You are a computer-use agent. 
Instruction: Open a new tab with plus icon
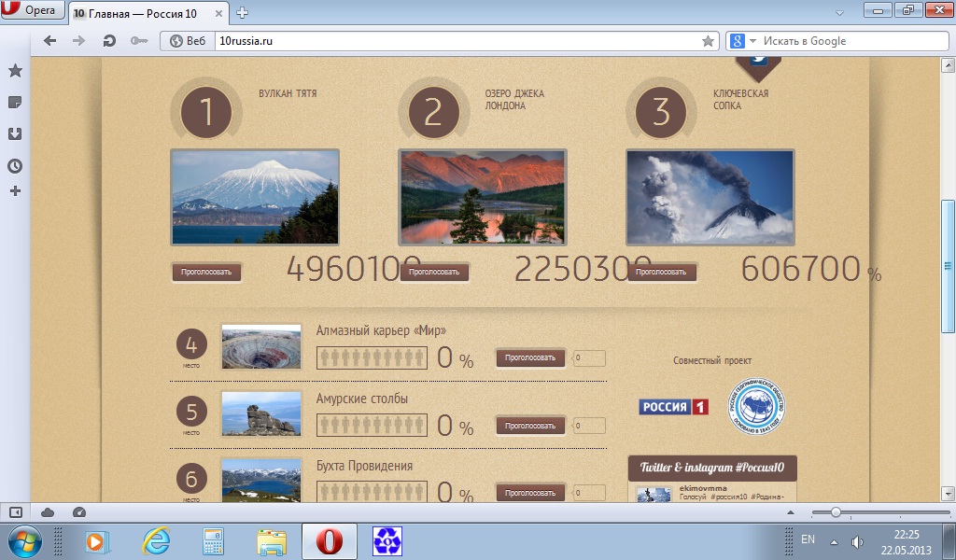[243, 12]
